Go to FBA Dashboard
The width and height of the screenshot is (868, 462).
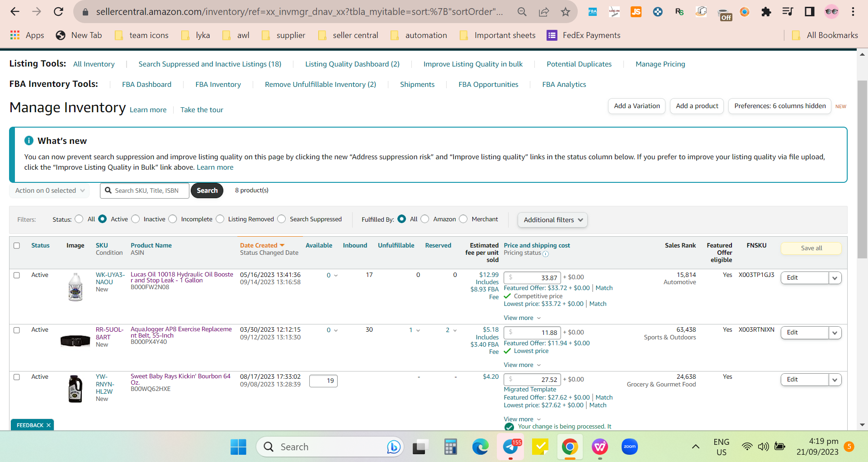[x=146, y=85]
